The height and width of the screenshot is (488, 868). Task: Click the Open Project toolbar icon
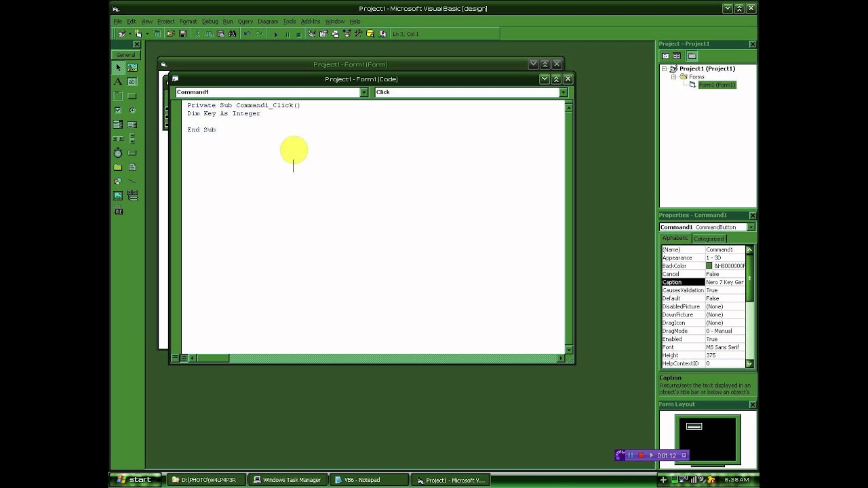pos(170,34)
